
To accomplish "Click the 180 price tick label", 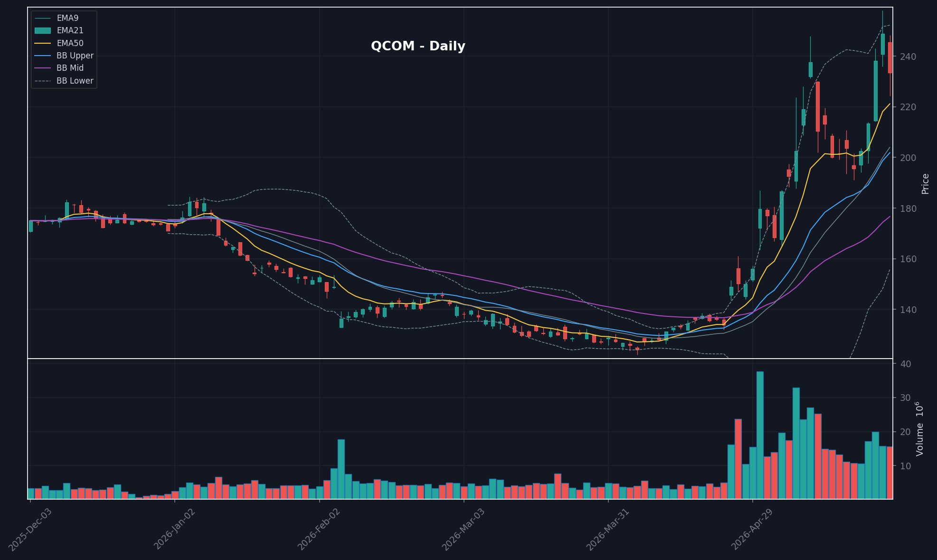I will coord(908,209).
